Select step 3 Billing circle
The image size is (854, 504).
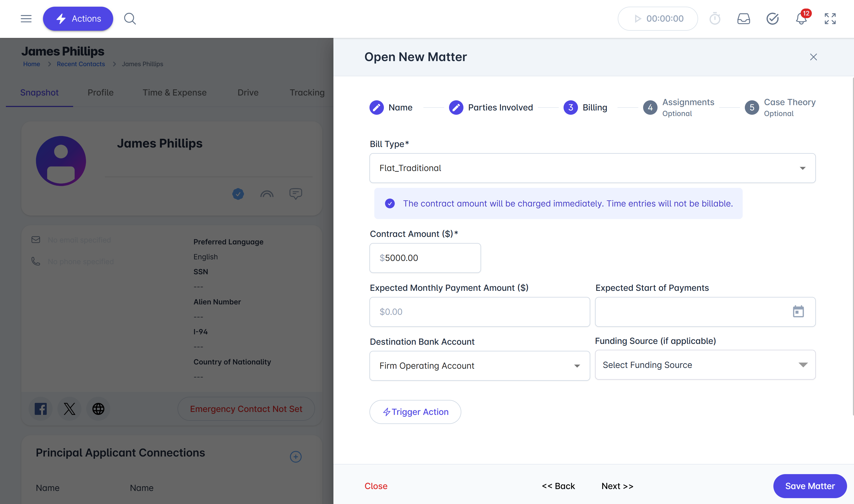coord(570,108)
